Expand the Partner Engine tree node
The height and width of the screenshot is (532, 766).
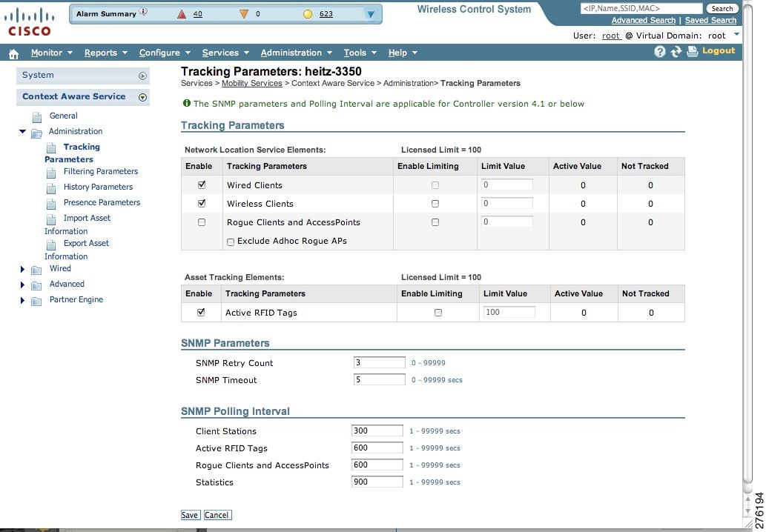[22, 300]
